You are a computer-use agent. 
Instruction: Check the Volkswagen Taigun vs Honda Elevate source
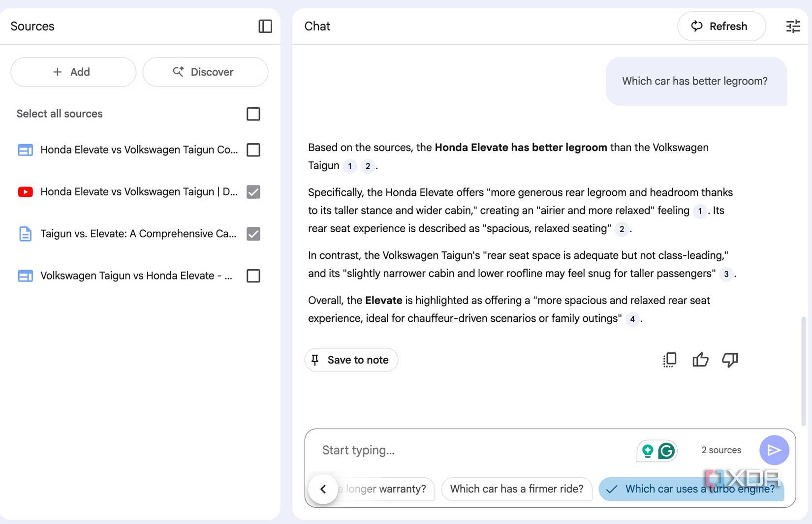tap(253, 276)
